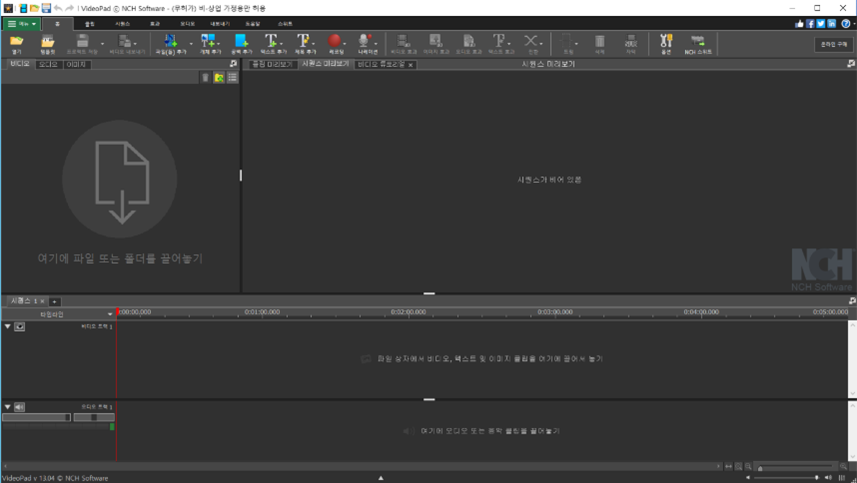Select the Home (홈) ribbon tab

[57, 24]
